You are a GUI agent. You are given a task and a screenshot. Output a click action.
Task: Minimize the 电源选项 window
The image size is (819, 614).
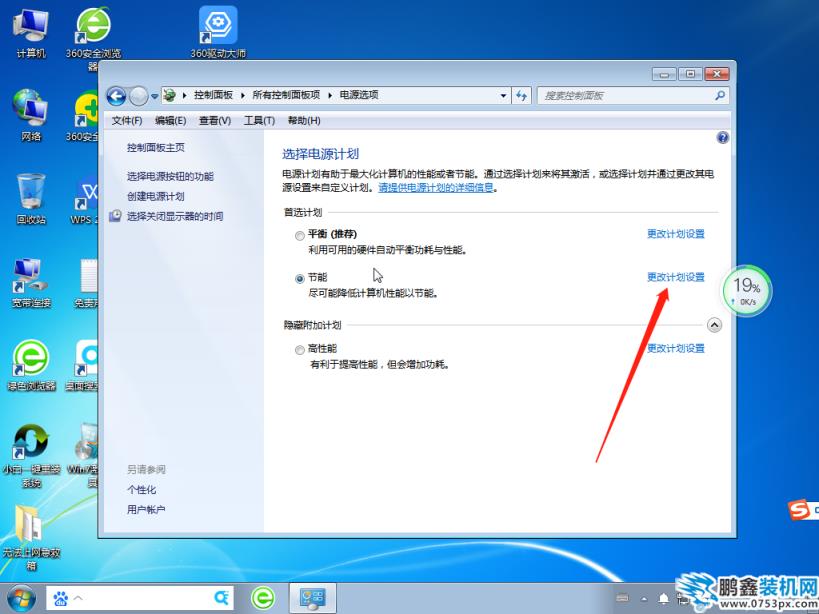coord(664,74)
